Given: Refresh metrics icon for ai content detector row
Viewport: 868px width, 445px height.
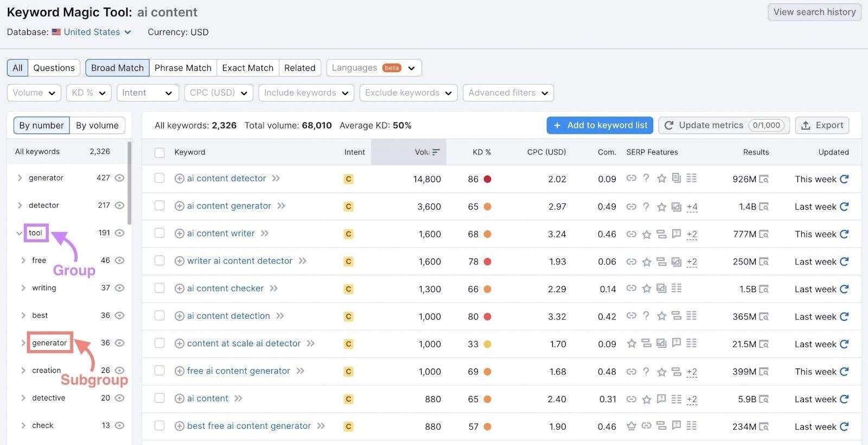Looking at the screenshot, I should pyautogui.click(x=844, y=179).
